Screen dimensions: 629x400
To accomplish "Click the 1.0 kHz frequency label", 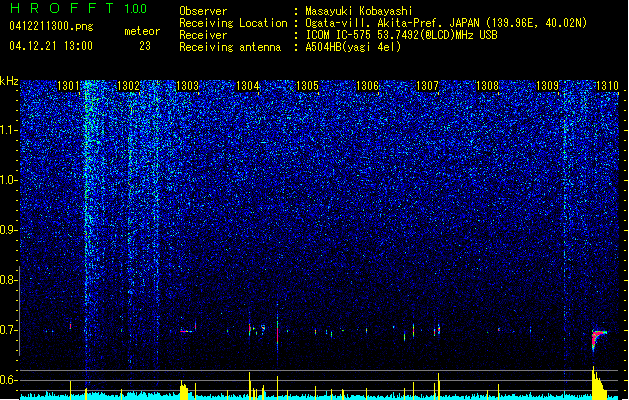I will tap(8, 180).
